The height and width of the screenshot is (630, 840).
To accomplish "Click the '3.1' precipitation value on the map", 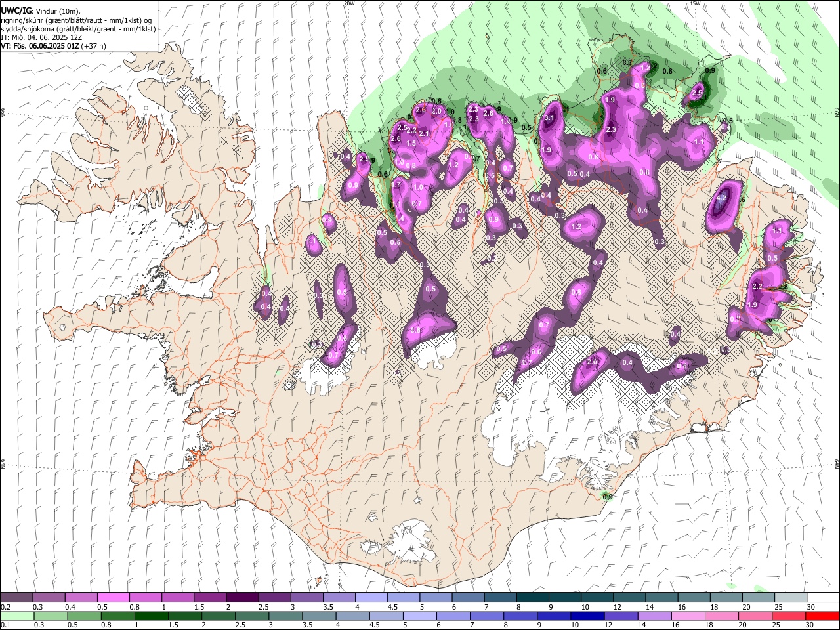I will coord(550,117).
